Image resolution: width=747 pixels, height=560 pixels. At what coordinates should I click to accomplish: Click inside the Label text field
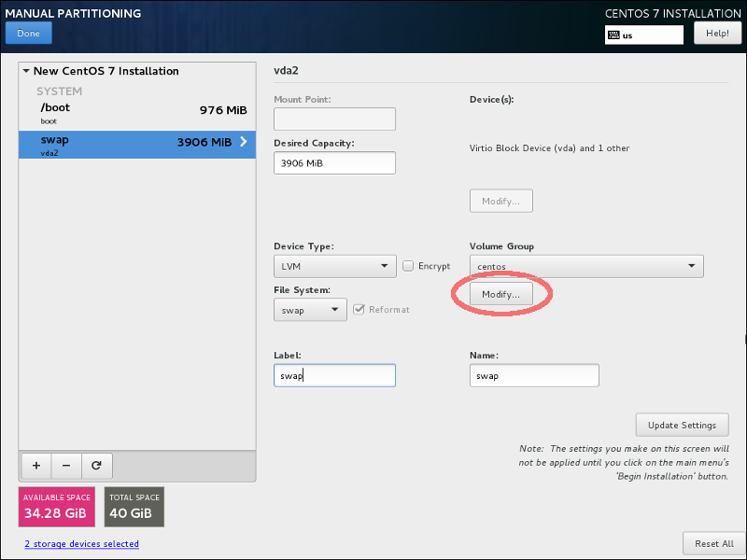tap(334, 374)
